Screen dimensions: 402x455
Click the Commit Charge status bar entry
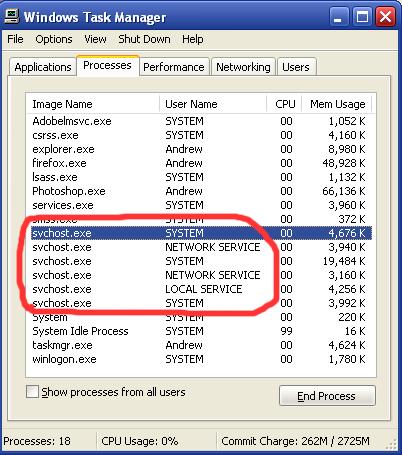click(295, 441)
